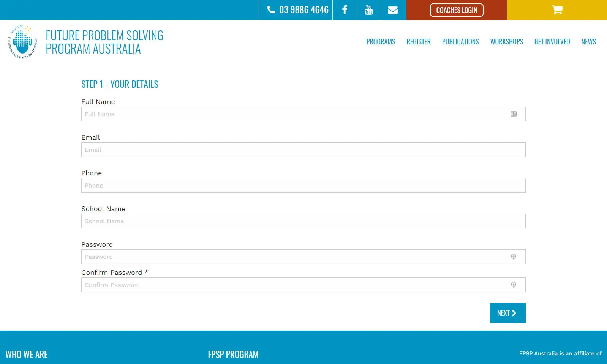Navigate to the News page
The height and width of the screenshot is (364, 607).
click(588, 42)
